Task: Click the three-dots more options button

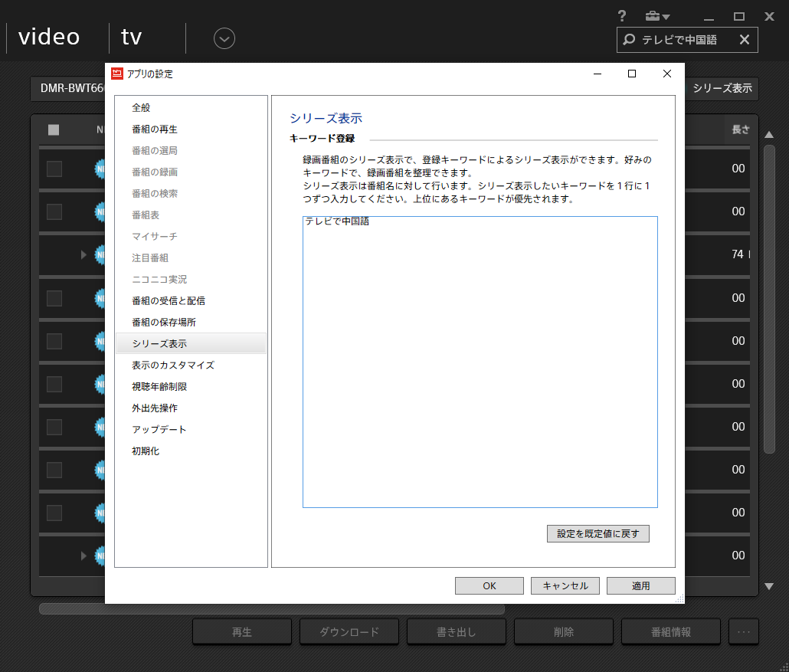Action: (x=743, y=632)
